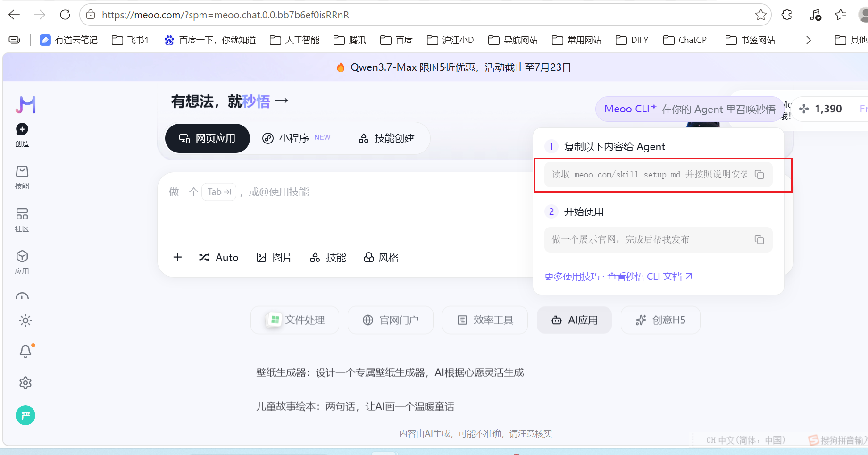
Task: Click 有想法，就秒悟 heading arrow
Action: (x=282, y=101)
